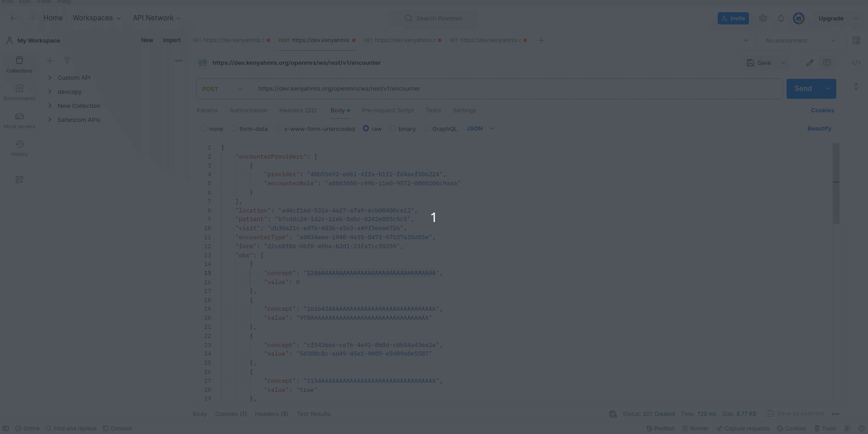The height and width of the screenshot is (434, 868).
Task: Open the Workspaces dropdown
Action: (x=97, y=18)
